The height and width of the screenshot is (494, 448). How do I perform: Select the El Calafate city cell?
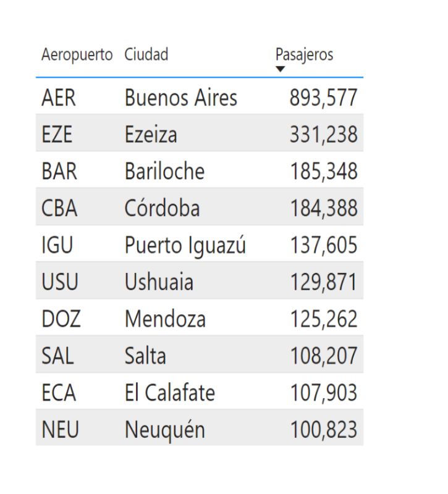(169, 393)
